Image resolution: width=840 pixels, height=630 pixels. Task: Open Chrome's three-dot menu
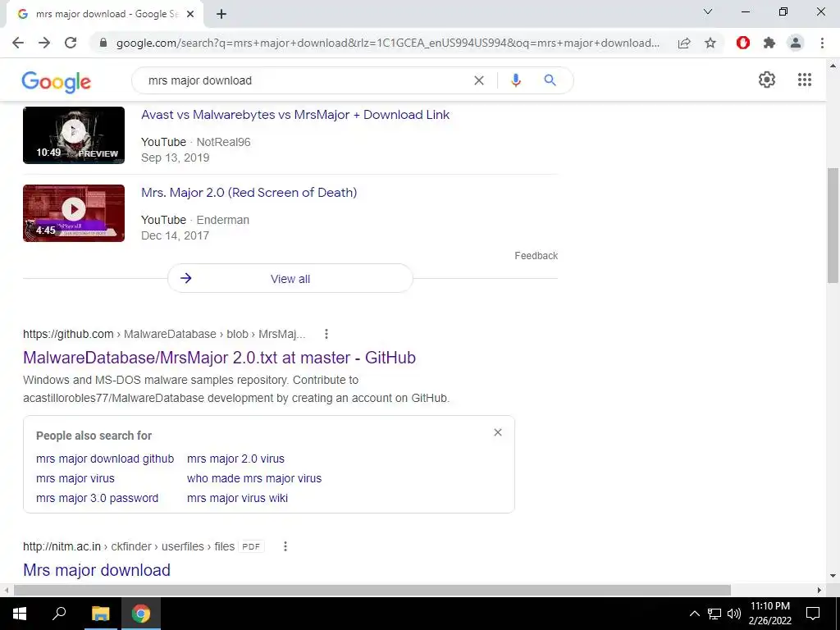[822, 43]
